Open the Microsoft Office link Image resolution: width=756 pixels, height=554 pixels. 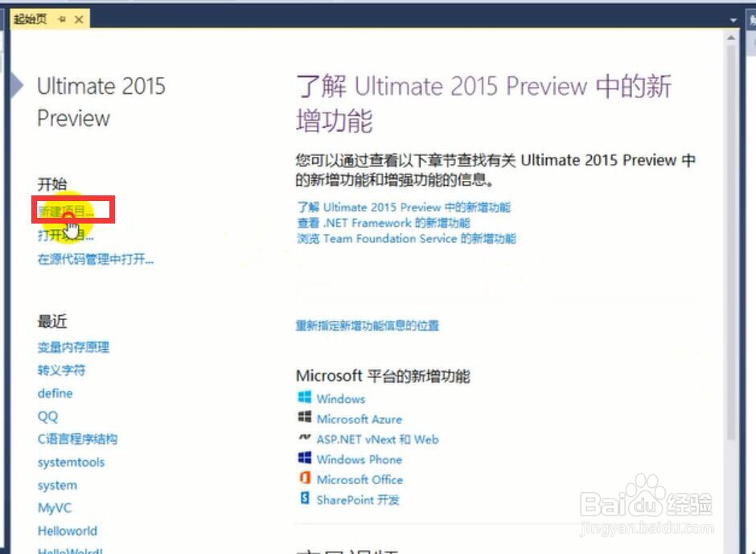(360, 480)
